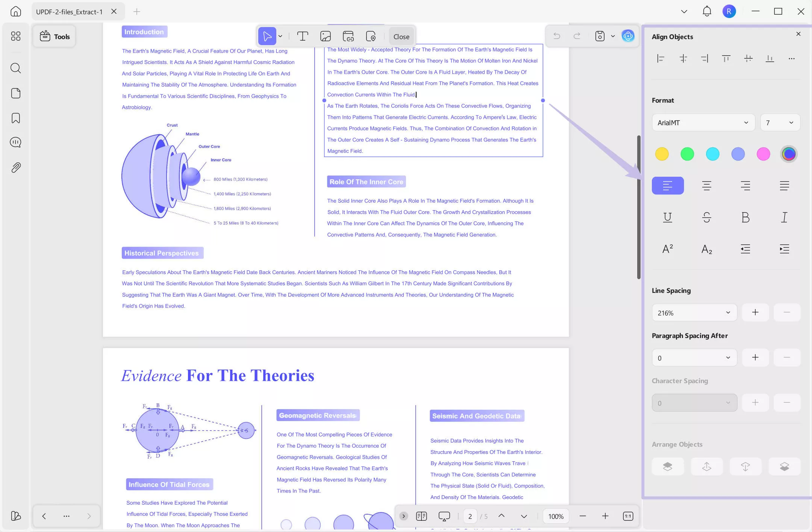
Task: Open the Search panel from the left sidebar
Action: [x=16, y=68]
